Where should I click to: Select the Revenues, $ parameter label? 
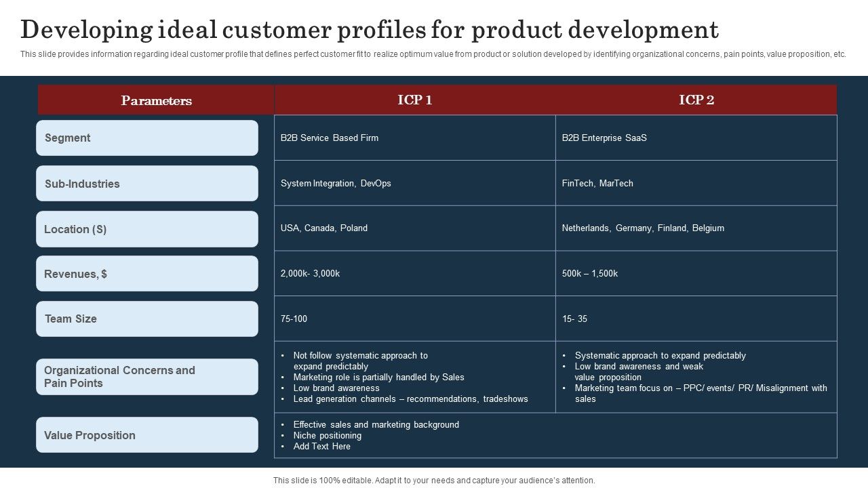(147, 274)
